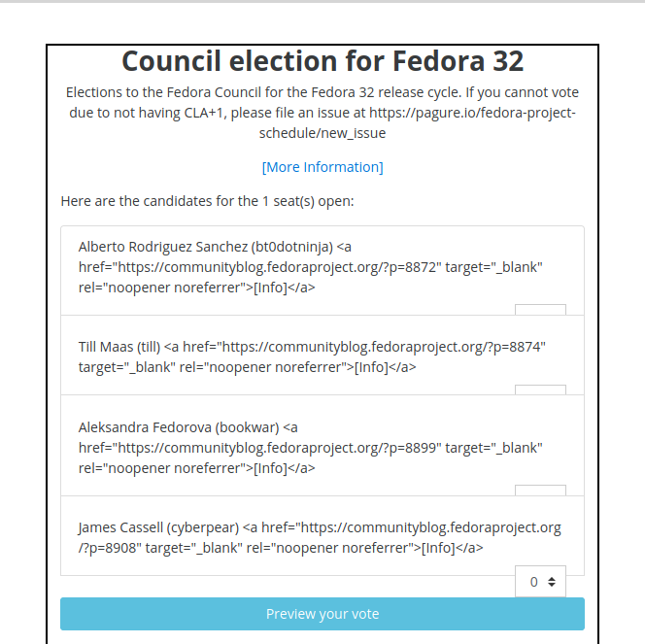Select the Aleksandra Fedorova (bookwar) candidate name
The height and width of the screenshot is (644, 645).
click(179, 427)
